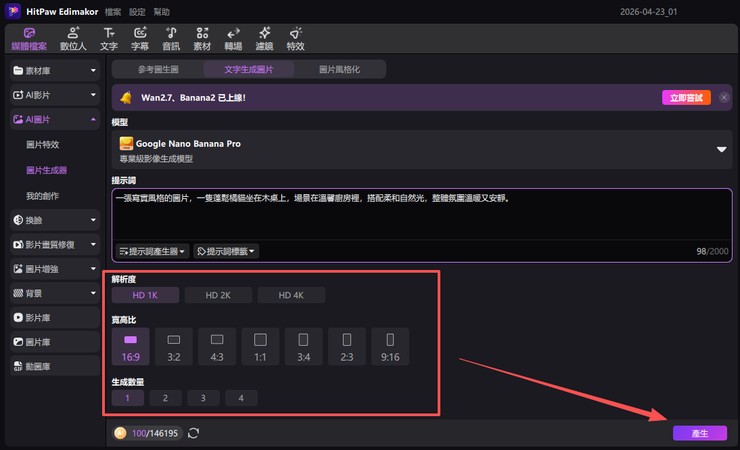
Task: Choose the 1:1 aspect ratio
Action: 260,347
